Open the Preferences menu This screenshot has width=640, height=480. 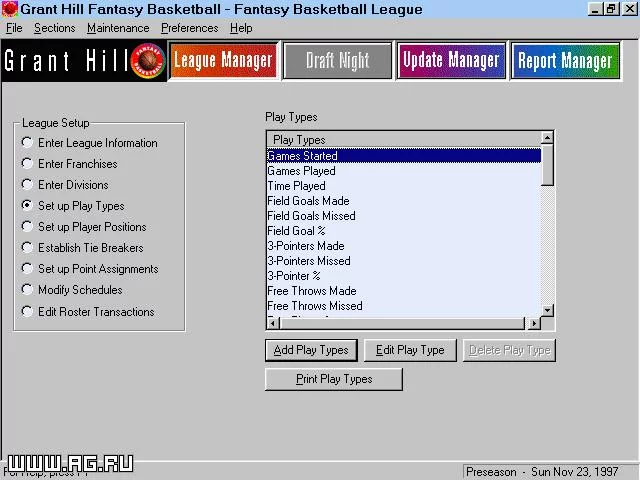tap(189, 28)
